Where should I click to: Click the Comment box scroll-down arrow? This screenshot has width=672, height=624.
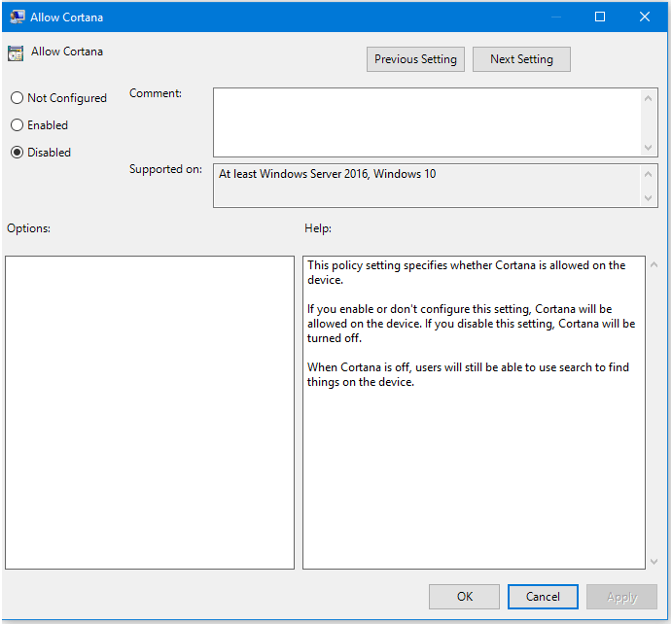coord(649,148)
